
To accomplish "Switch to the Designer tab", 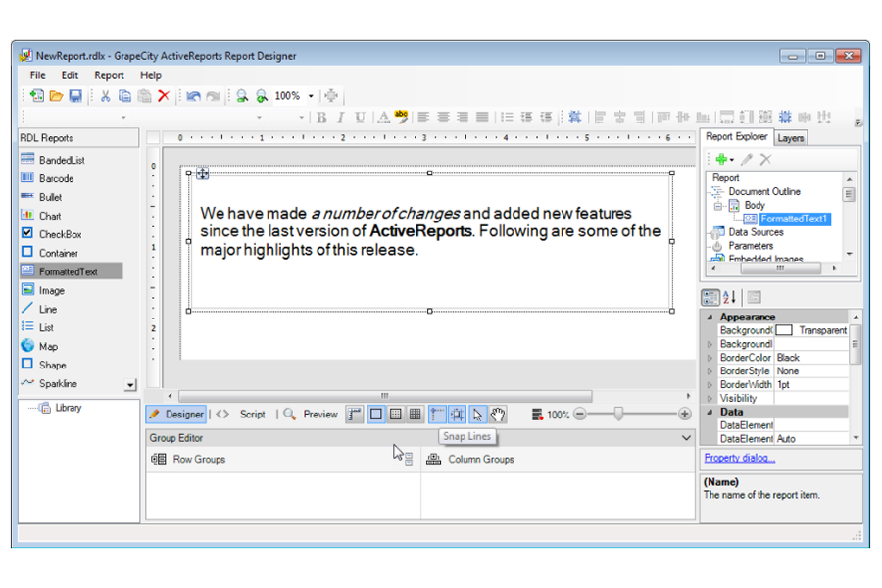I will [x=176, y=415].
